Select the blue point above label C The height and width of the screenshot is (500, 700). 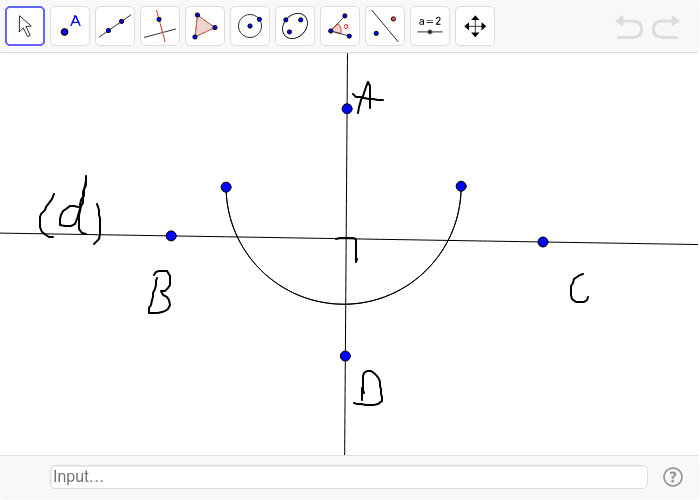543,242
